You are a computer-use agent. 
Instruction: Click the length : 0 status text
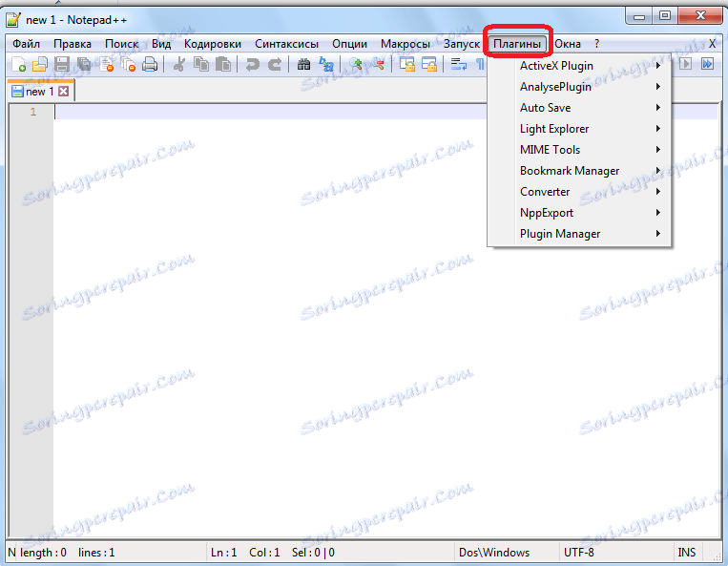44,552
